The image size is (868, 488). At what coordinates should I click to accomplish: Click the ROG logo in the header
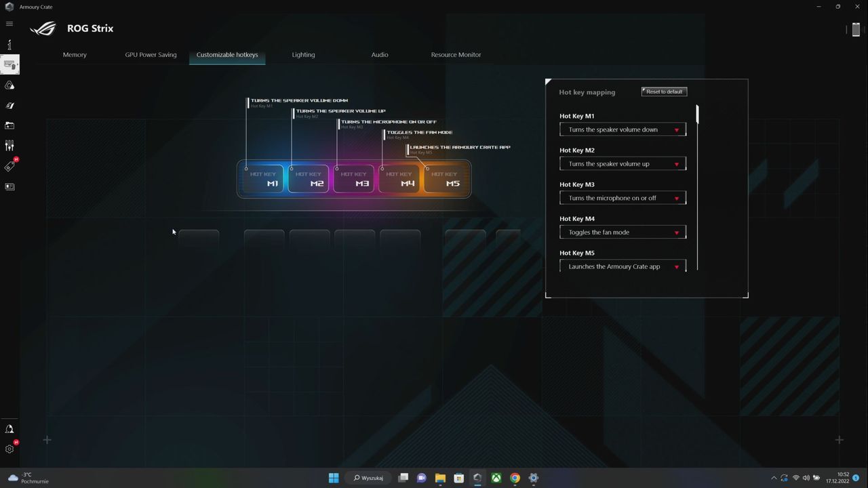(x=43, y=29)
